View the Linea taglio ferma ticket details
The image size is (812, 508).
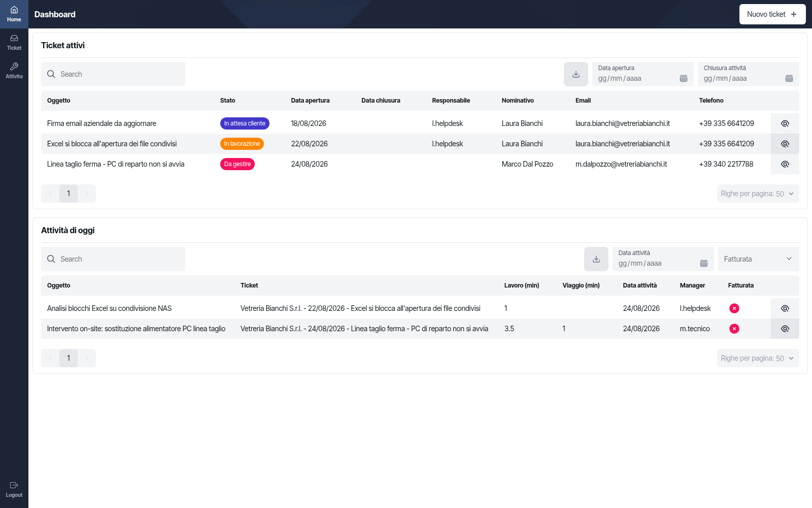pyautogui.click(x=785, y=164)
